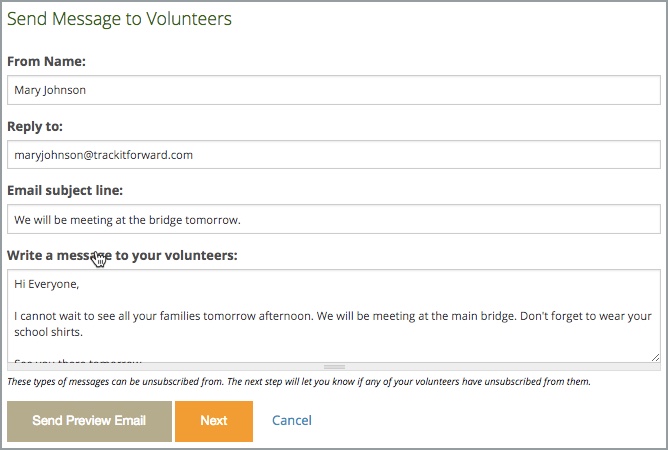Click the italic unsubscribe notice text

(299, 382)
